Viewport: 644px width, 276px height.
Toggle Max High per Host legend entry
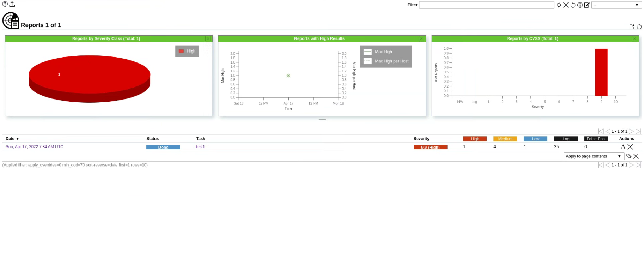coord(386,61)
